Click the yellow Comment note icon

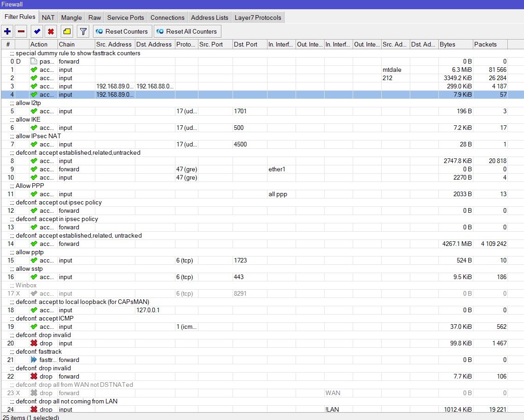click(x=67, y=31)
